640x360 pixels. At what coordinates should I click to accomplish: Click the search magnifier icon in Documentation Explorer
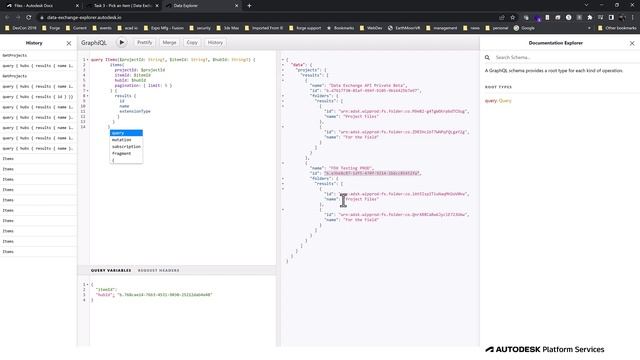(x=487, y=58)
